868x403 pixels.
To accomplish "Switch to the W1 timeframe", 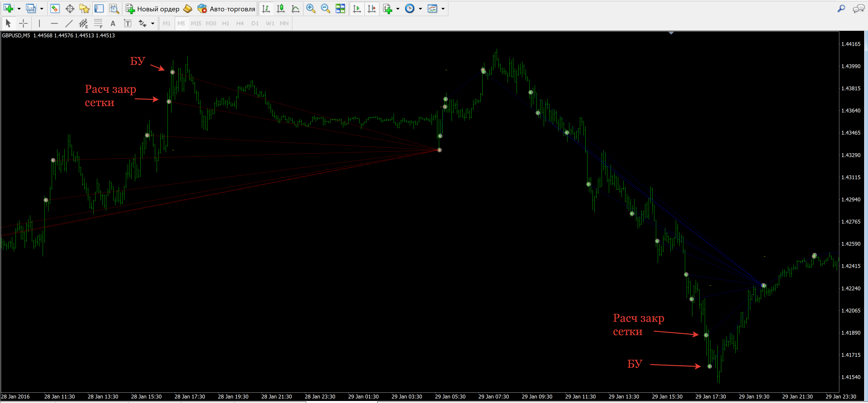I will 270,23.
